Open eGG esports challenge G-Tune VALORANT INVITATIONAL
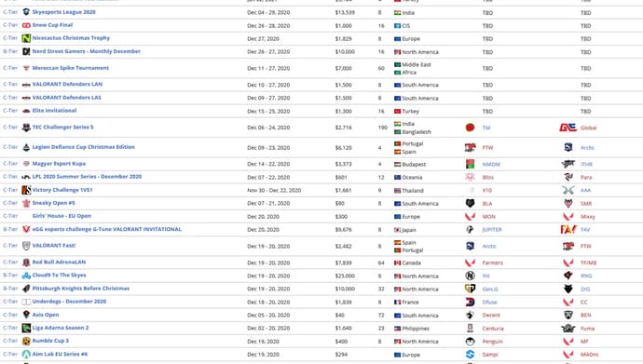The width and height of the screenshot is (643, 364). [x=106, y=229]
